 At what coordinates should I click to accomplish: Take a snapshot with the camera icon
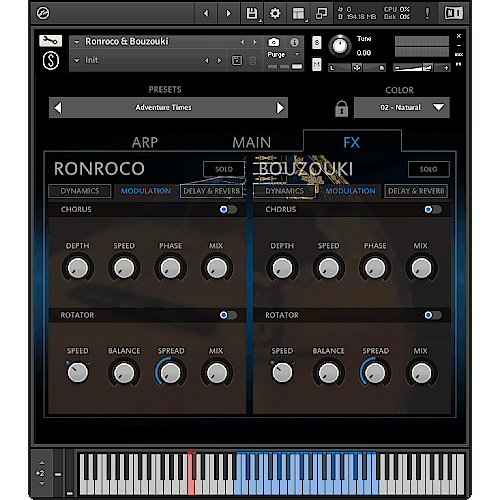tap(274, 42)
